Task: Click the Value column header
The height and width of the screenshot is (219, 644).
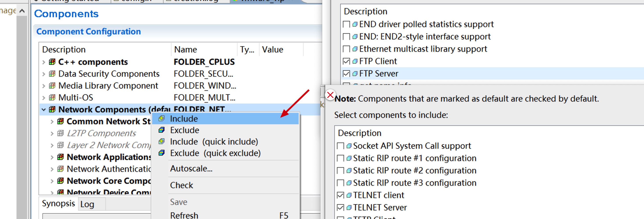Action: pyautogui.click(x=281, y=50)
